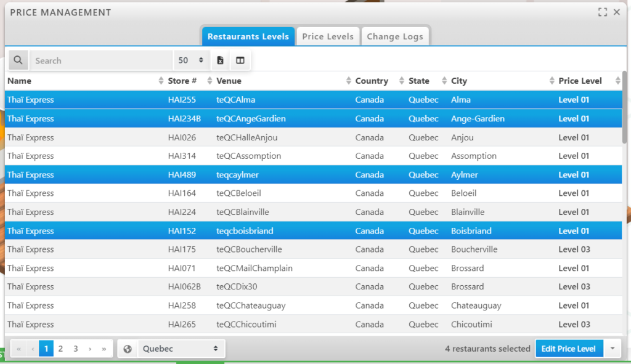
Task: Export table to Excel file
Action: pos(220,60)
